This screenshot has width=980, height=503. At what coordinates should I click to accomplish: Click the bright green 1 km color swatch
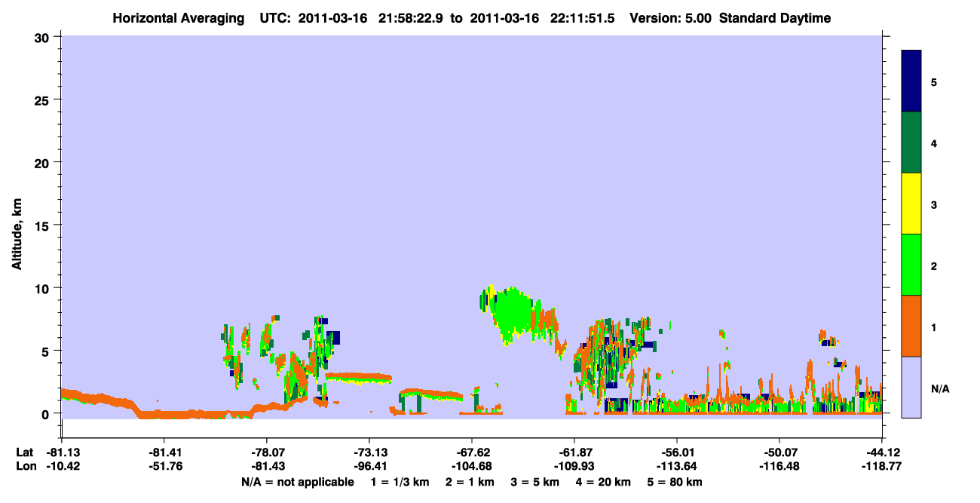pyautogui.click(x=911, y=265)
